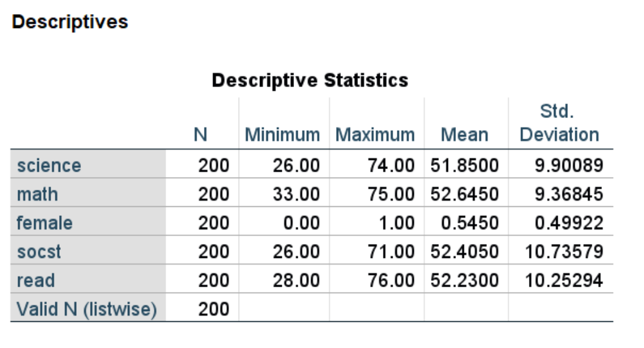Click the Valid N listwise count 200
The width and height of the screenshot is (644, 348).
coord(213,309)
